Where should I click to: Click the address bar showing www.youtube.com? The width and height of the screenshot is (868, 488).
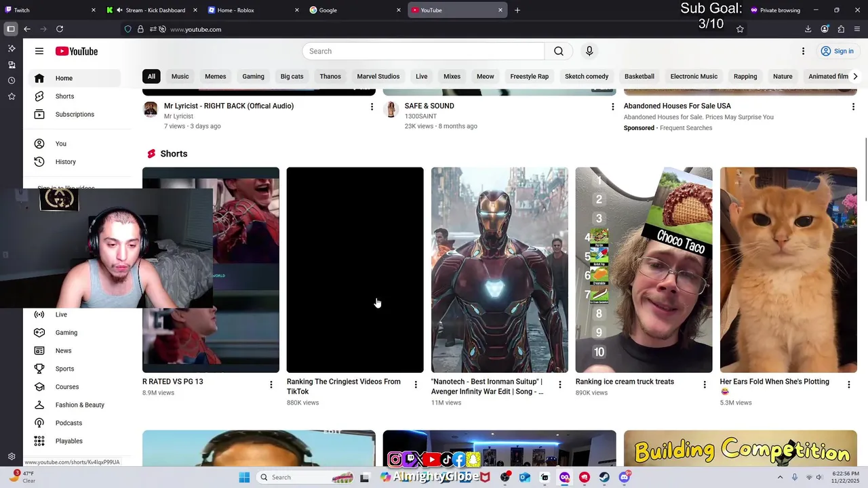click(434, 29)
